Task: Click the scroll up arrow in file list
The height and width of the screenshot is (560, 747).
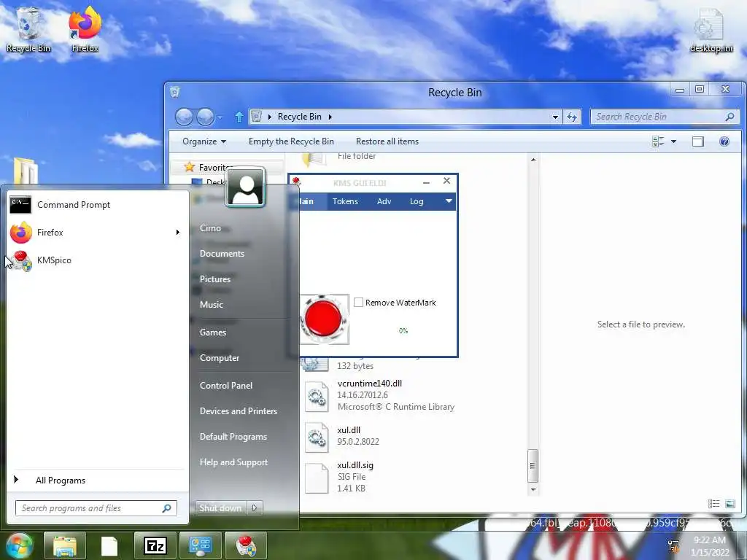Action: (x=533, y=160)
